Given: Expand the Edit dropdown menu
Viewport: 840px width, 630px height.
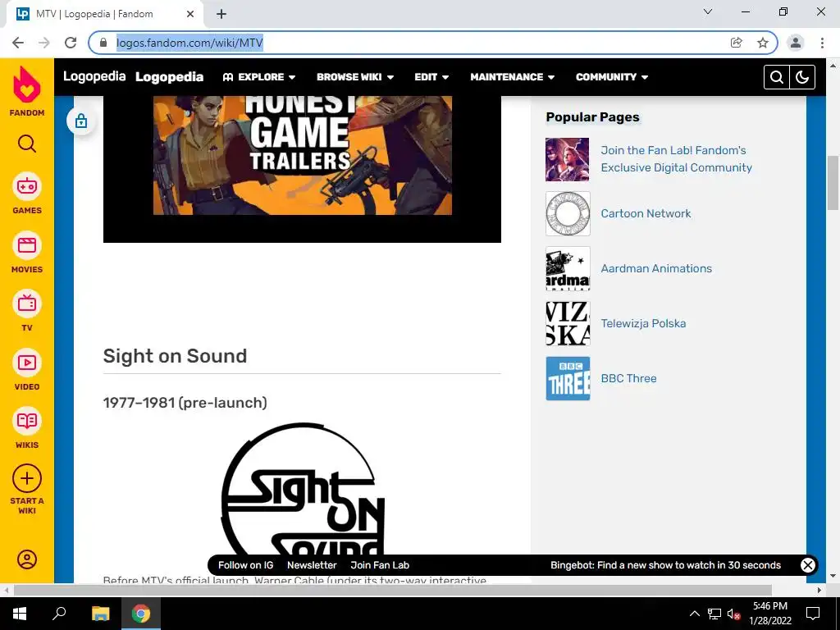Looking at the screenshot, I should [x=431, y=77].
